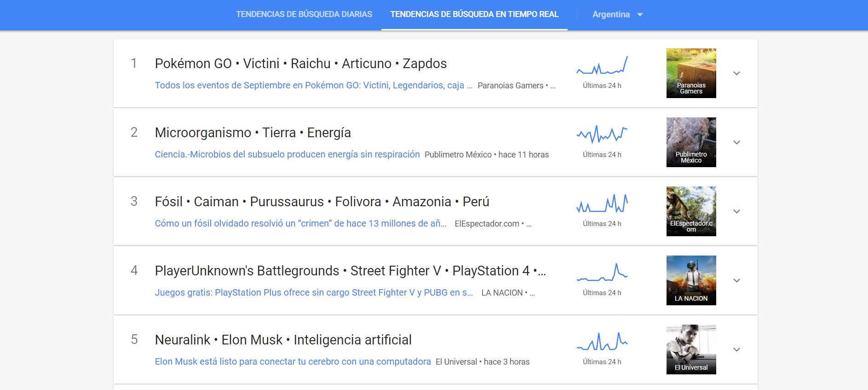Expand the Pokémon GO trend row
Screen dimensions: 868x390
pyautogui.click(x=736, y=73)
